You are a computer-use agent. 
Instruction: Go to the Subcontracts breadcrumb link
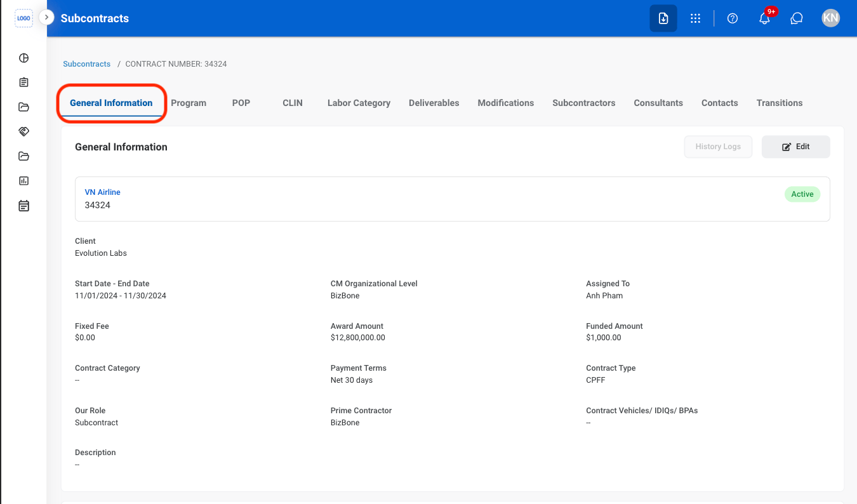[87, 64]
